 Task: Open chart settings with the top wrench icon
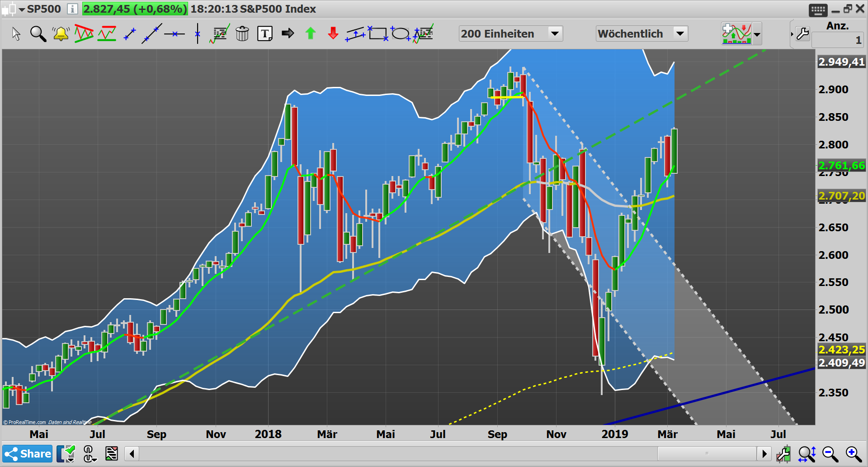click(803, 33)
